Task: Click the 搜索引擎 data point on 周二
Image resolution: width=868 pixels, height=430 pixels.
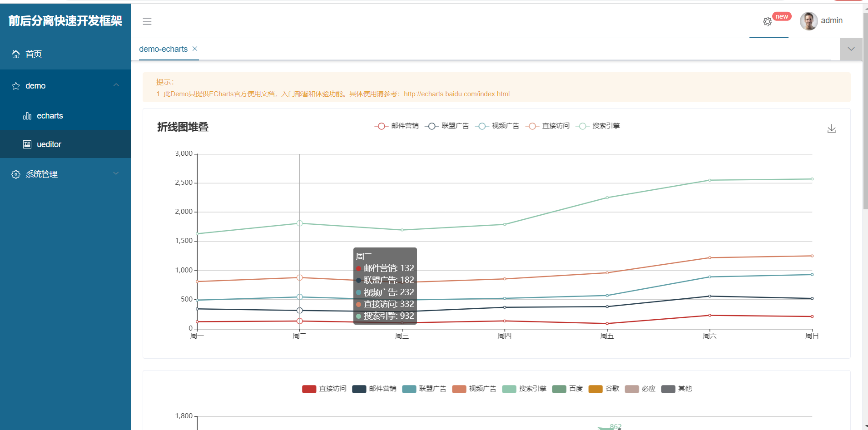Action: (x=300, y=223)
